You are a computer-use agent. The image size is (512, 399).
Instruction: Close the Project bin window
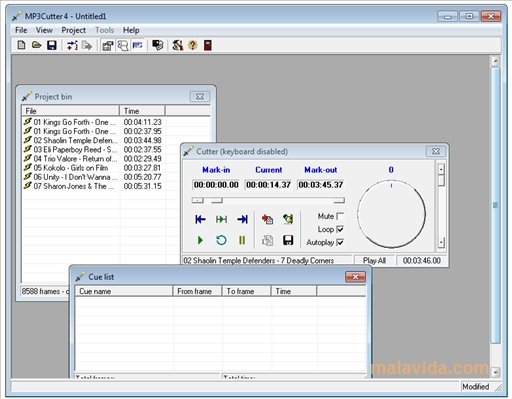click(x=200, y=97)
